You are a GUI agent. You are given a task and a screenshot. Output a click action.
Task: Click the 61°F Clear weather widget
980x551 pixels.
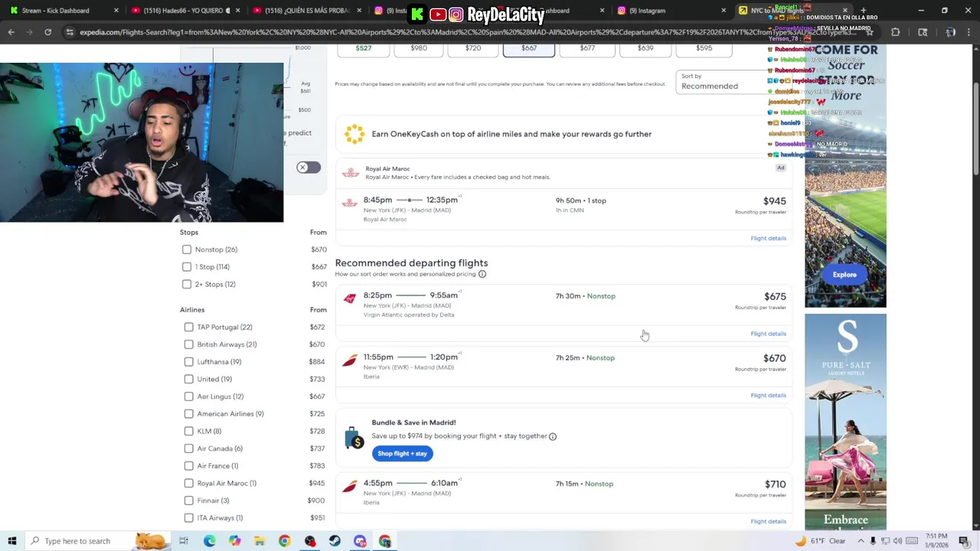coord(820,541)
